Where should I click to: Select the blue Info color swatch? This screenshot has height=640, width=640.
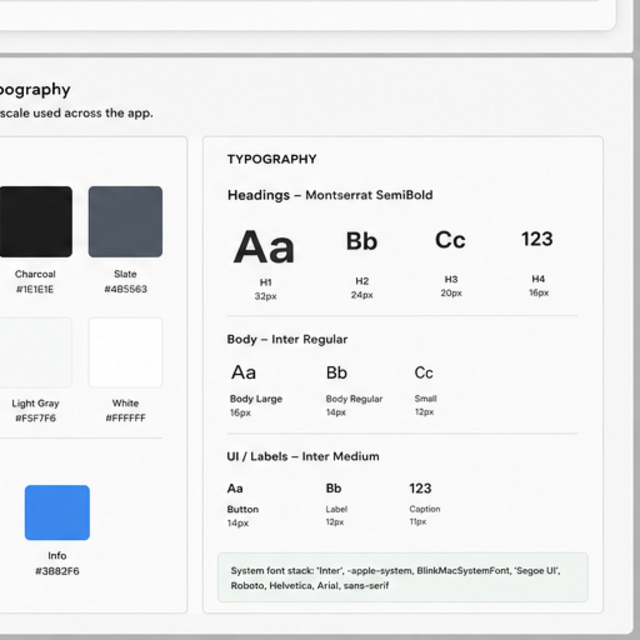point(57,513)
